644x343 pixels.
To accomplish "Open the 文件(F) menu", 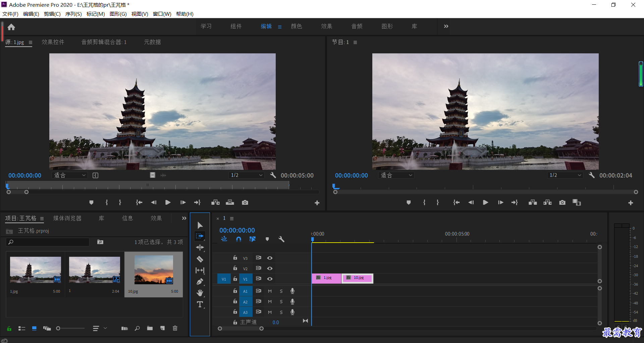I will [10, 14].
